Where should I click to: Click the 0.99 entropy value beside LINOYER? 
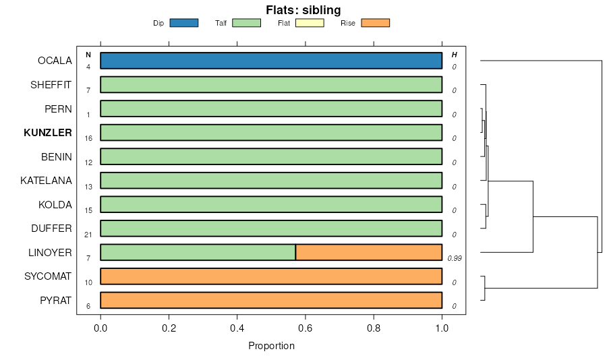[x=454, y=259]
